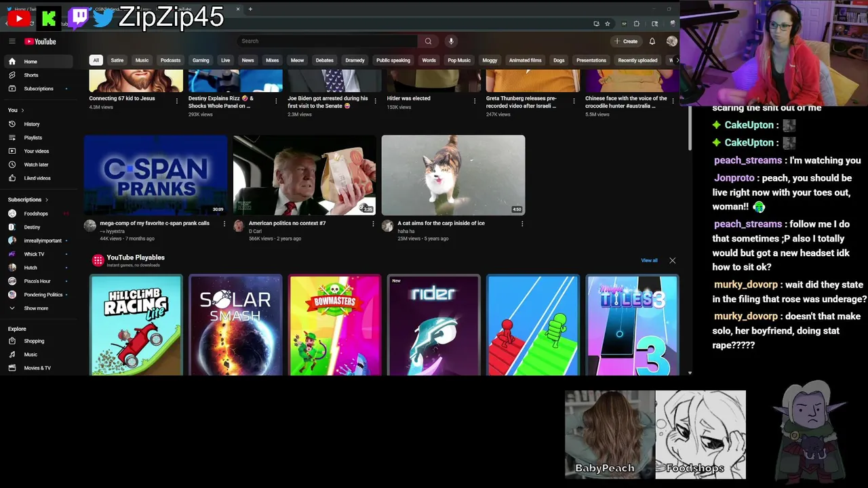Open American politics no context thumbnail

click(304, 175)
